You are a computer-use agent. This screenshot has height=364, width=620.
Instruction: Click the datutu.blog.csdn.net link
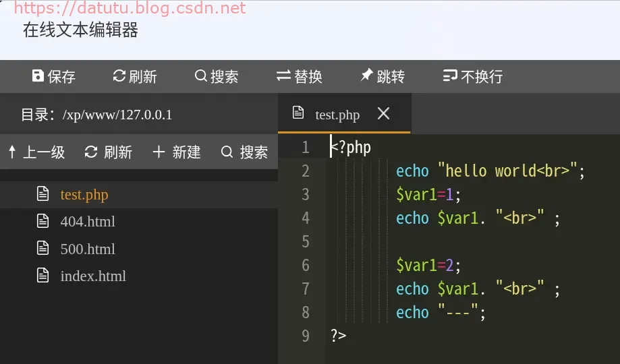coord(130,7)
